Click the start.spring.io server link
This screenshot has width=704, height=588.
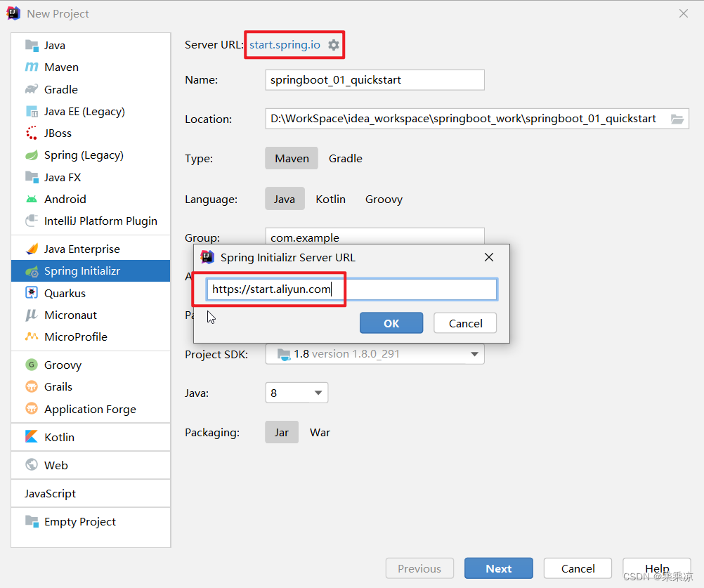[286, 44]
